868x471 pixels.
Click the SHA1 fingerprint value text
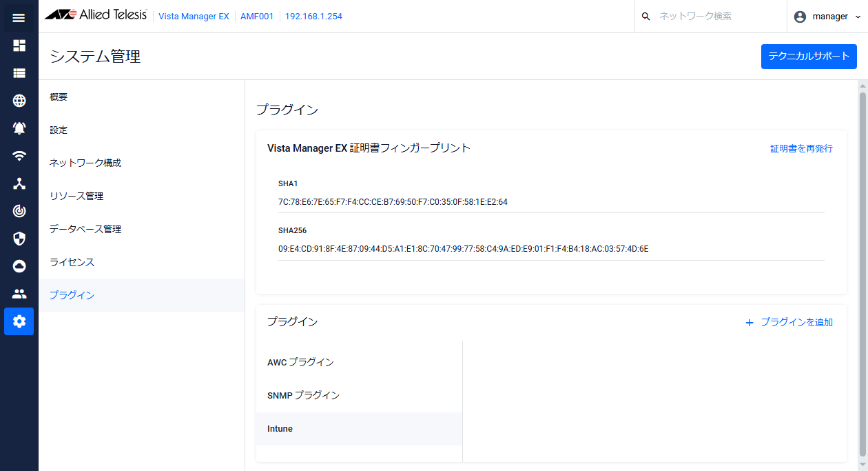click(393, 202)
